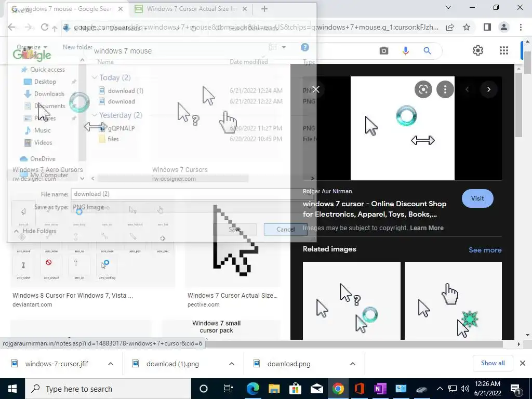532x399 pixels.
Task: Open the Learn More copyright link
Action: 427,228
